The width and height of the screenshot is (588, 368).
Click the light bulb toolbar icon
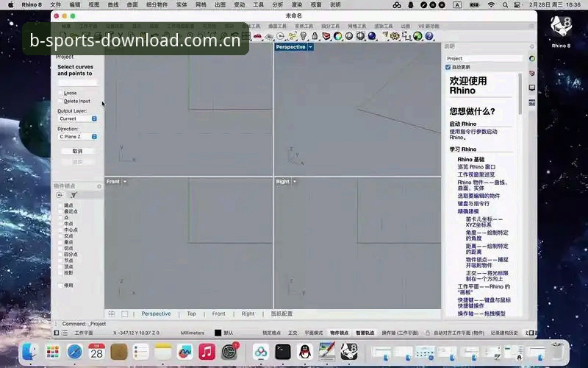pyautogui.click(x=304, y=36)
